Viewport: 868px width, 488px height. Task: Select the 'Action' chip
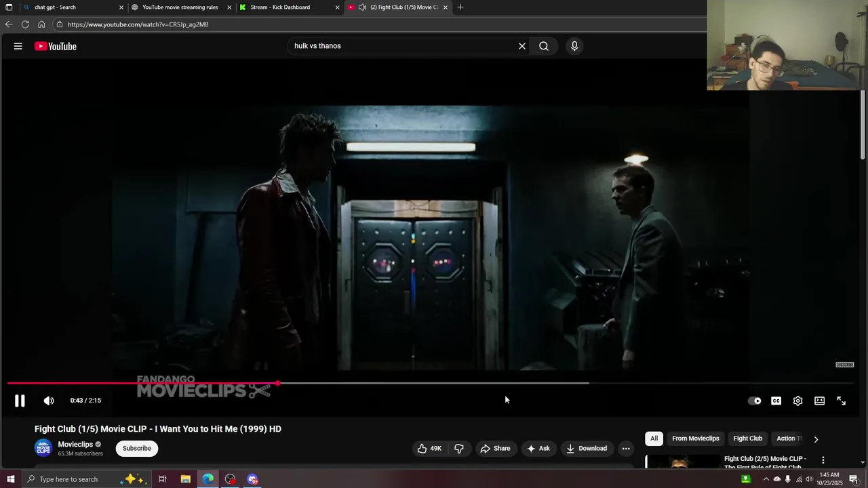pyautogui.click(x=788, y=439)
